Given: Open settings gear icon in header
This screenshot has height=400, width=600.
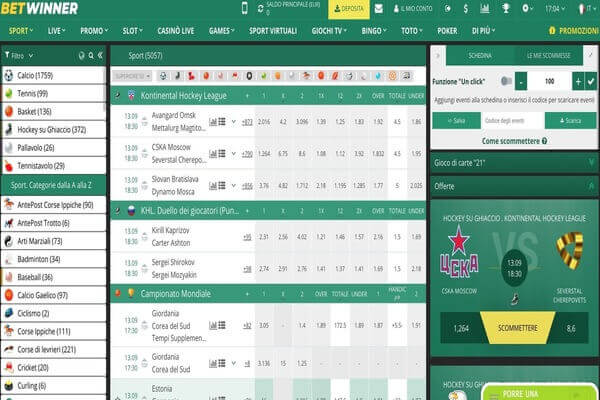Looking at the screenshot, I should tap(527, 8).
